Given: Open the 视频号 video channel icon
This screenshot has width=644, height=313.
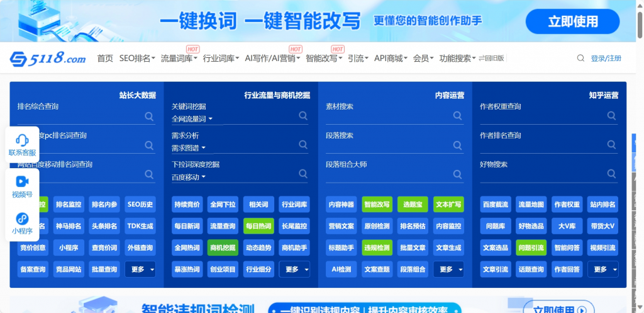Looking at the screenshot, I should click(x=22, y=186).
